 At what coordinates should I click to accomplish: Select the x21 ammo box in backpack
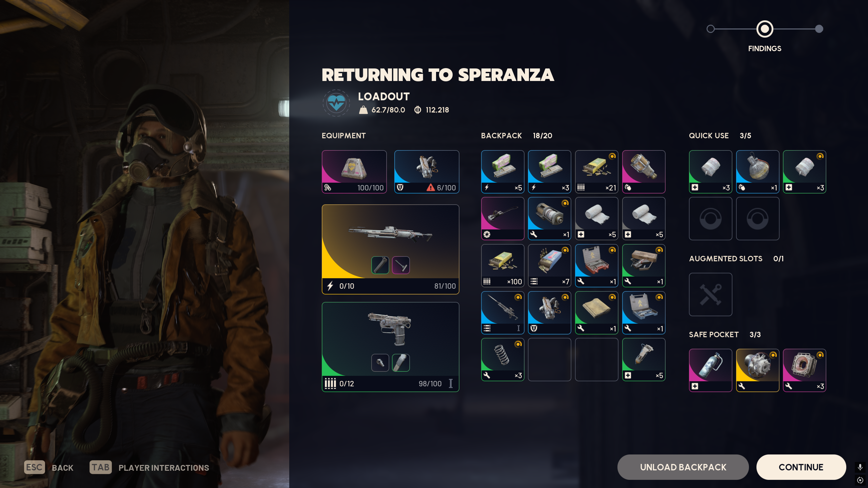[596, 172]
